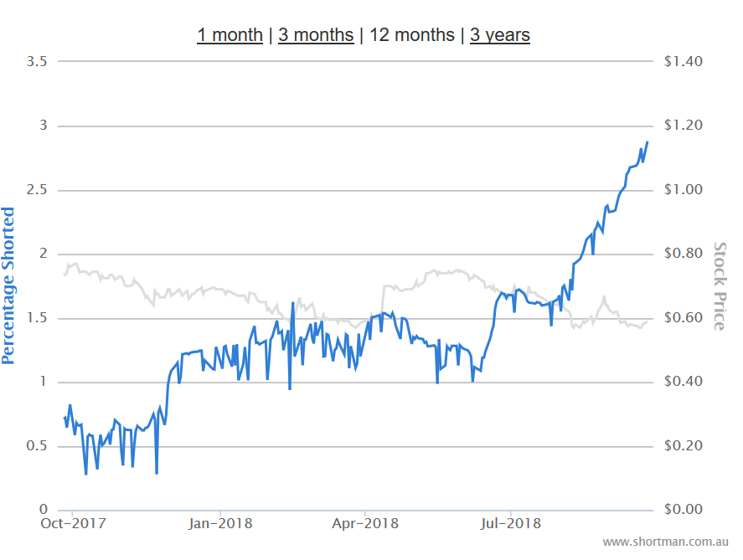743x560 pixels.
Task: Click the Apr-2018 date label
Action: 365,523
